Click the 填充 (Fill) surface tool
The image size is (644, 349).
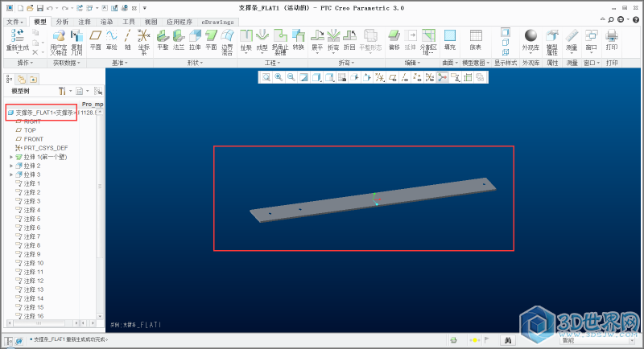[x=450, y=38]
